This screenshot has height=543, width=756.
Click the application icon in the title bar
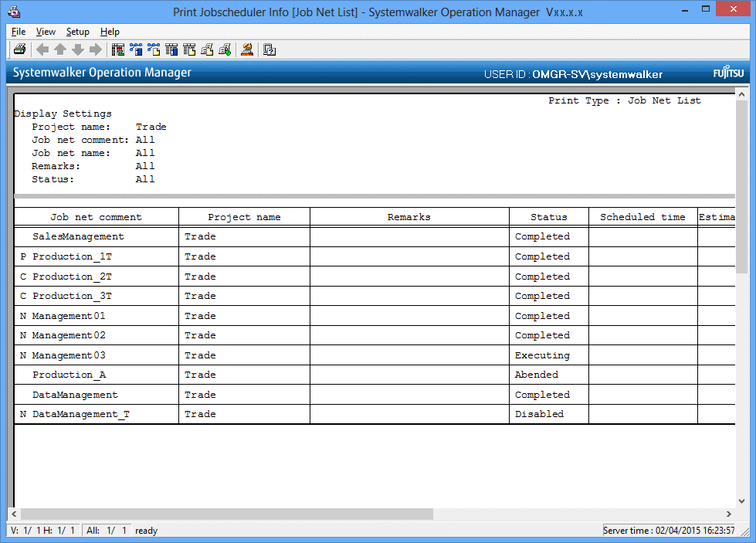13,12
